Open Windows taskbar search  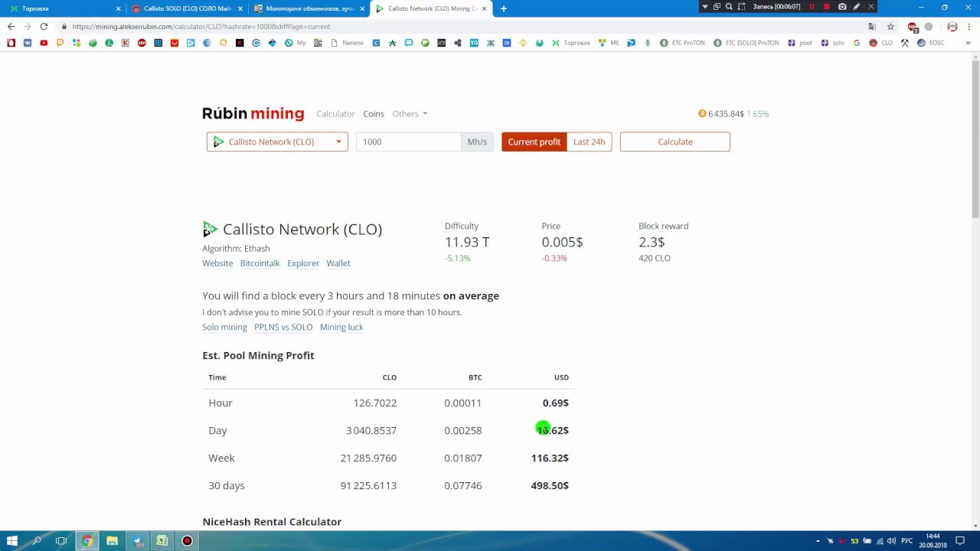pos(37,541)
